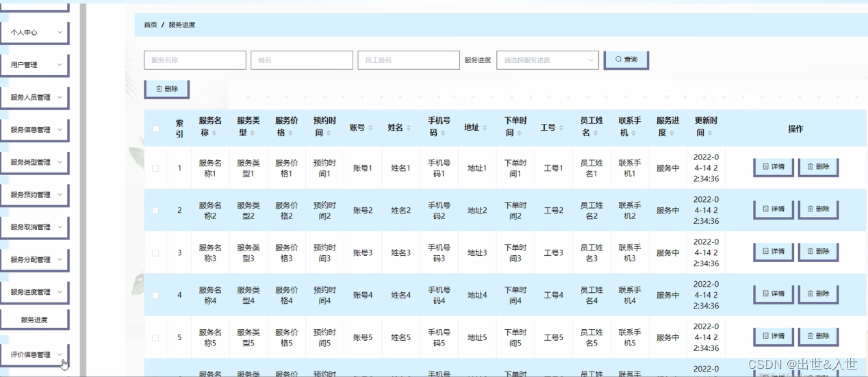
Task: Open 详情 for row 服务名称3
Action: click(x=774, y=252)
